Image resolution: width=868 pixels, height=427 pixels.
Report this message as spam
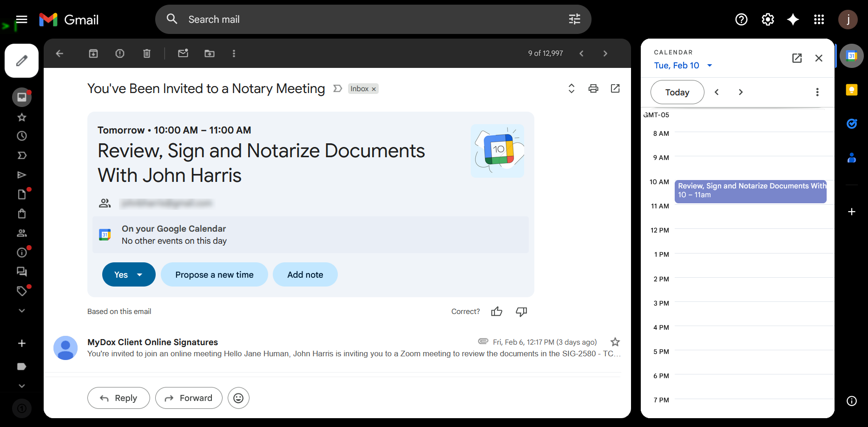[x=120, y=53]
